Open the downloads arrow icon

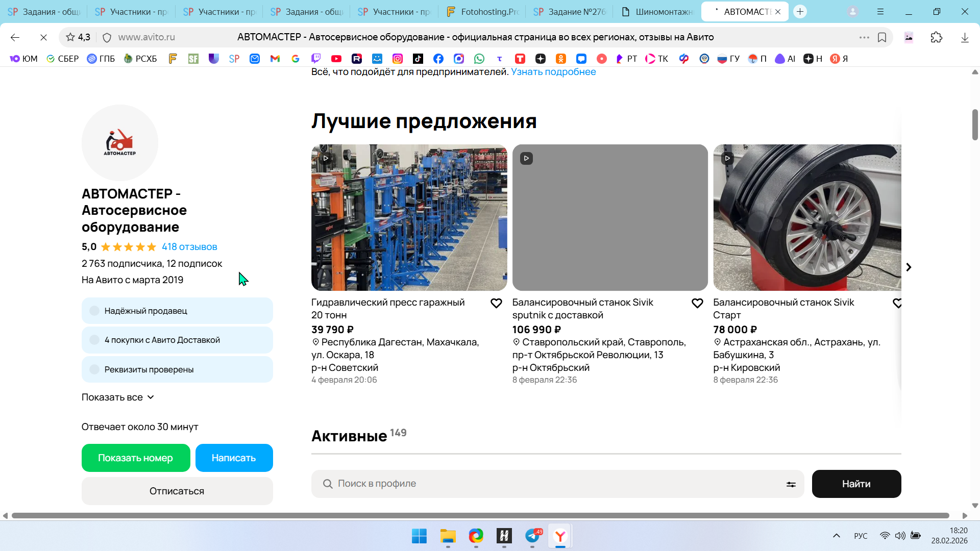tap(965, 37)
